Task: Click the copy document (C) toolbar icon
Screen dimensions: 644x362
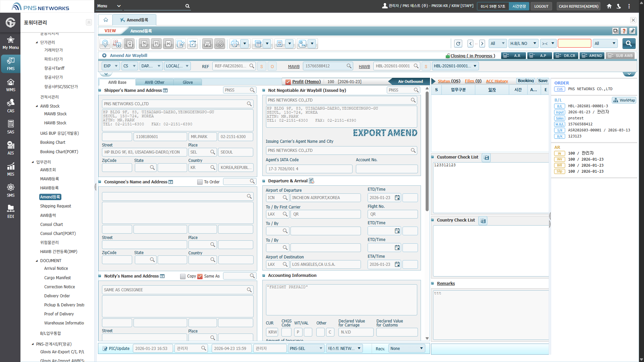Action: click(x=129, y=44)
